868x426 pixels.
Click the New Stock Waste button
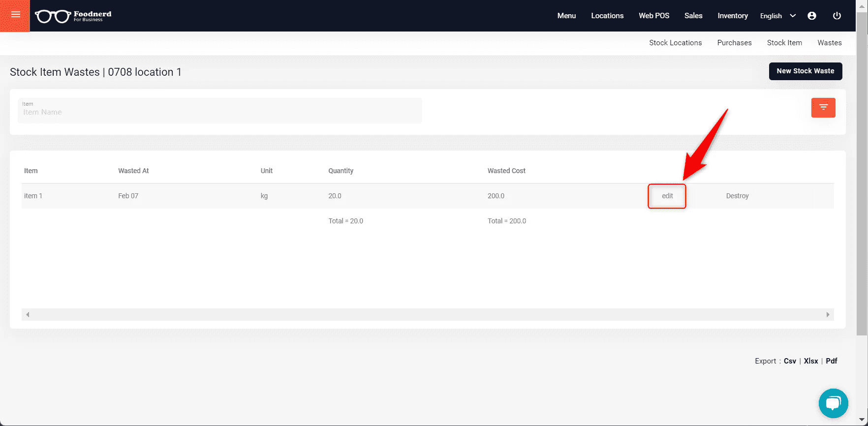(806, 71)
